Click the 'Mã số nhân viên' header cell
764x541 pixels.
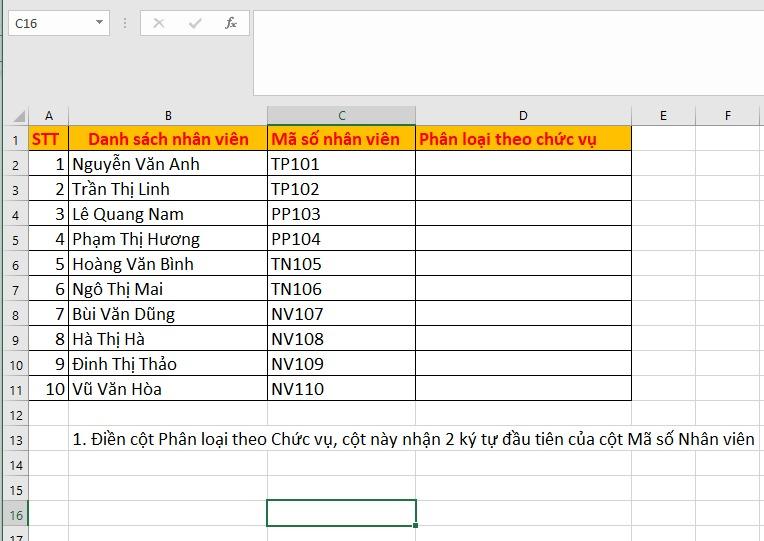pyautogui.click(x=341, y=139)
